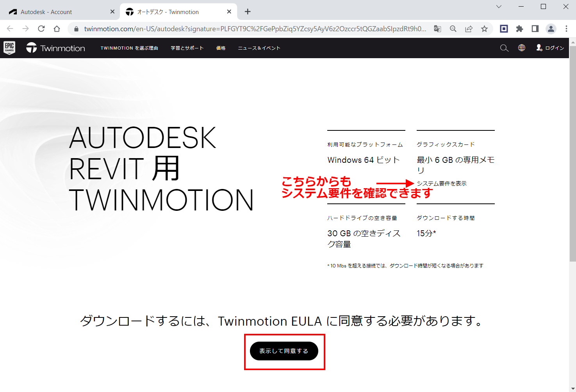Click the ログイン person icon

539,48
